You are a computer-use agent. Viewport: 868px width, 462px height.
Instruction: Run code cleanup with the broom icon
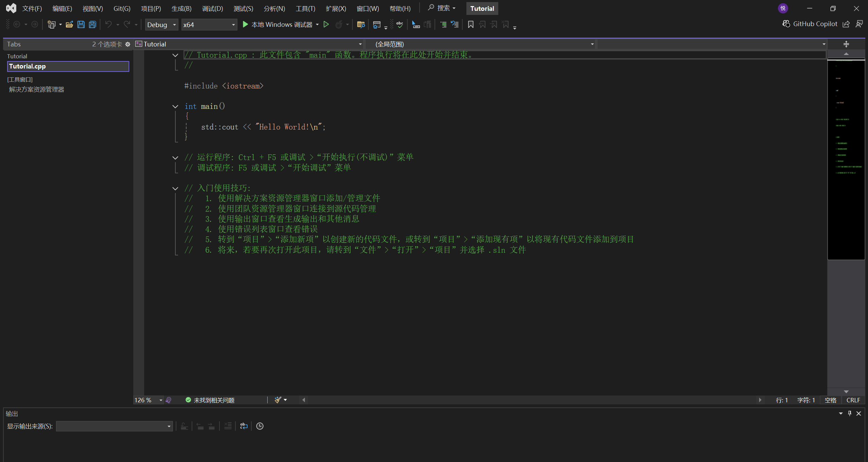[x=278, y=400]
